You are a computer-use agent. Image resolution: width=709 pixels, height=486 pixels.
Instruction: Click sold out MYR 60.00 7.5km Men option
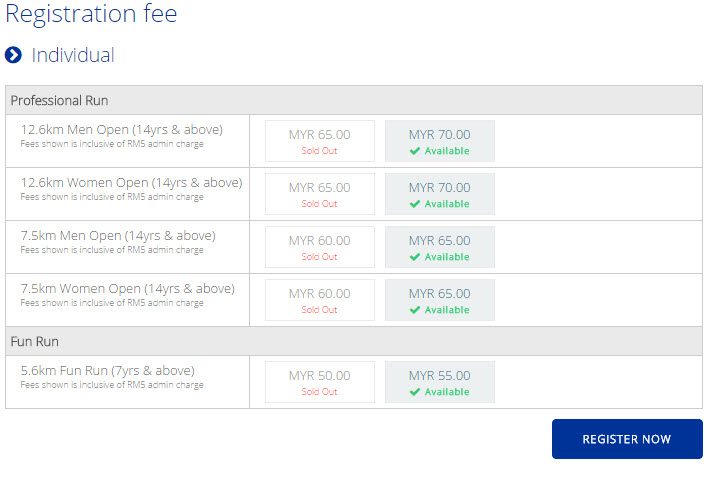(x=319, y=247)
